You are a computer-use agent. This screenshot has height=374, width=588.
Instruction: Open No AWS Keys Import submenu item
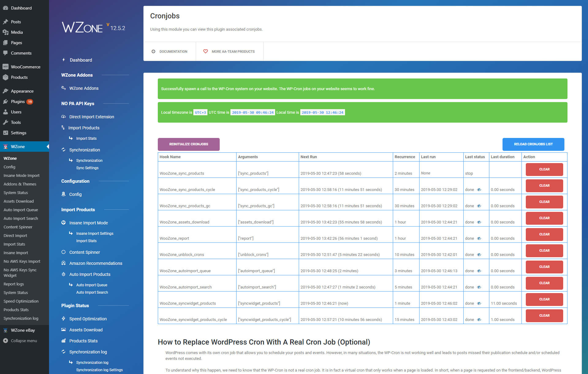[22, 261]
